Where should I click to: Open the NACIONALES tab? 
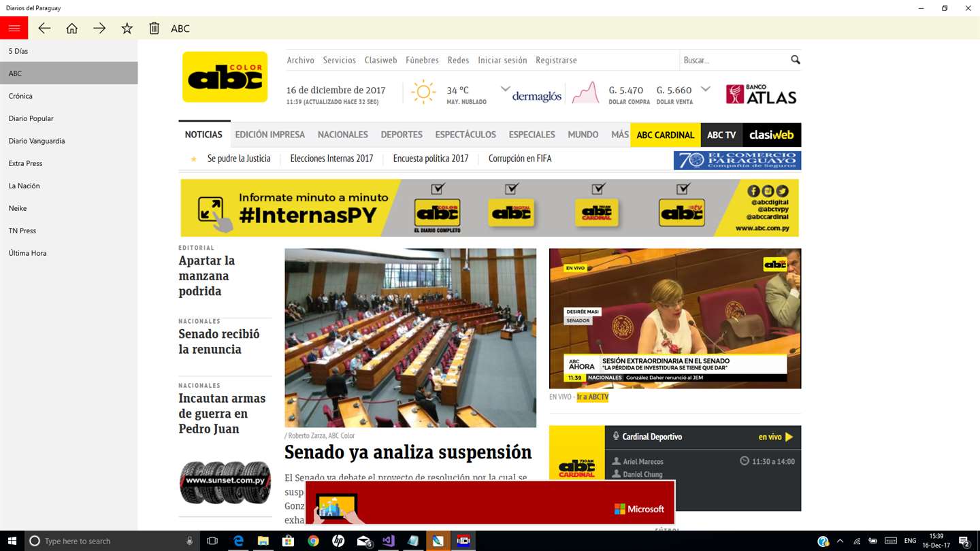click(x=343, y=135)
